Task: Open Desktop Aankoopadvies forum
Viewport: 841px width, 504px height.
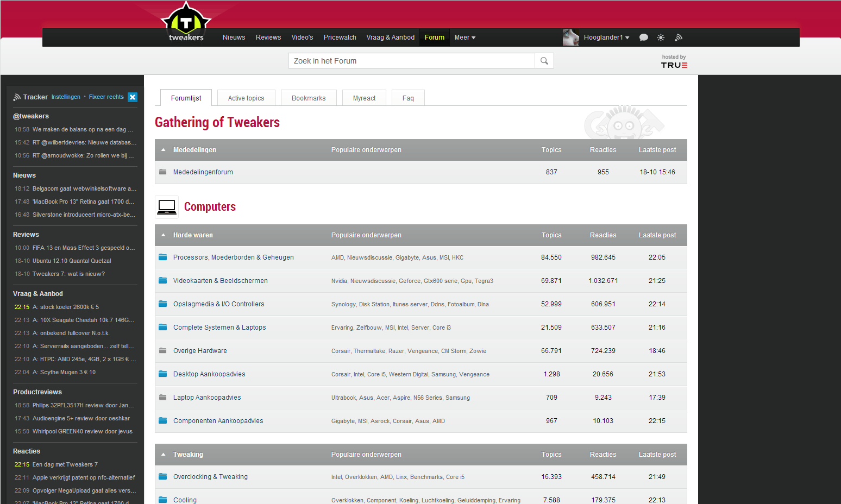Action: (209, 374)
